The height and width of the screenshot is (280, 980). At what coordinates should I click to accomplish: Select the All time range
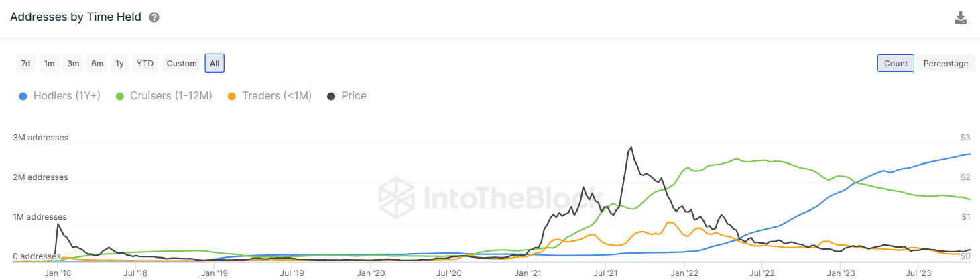[215, 64]
